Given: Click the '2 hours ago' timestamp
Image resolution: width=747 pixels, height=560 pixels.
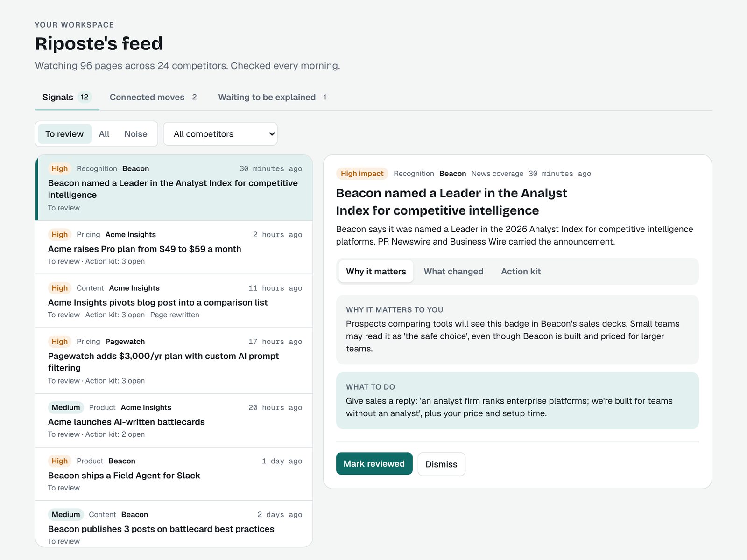Looking at the screenshot, I should tap(277, 235).
